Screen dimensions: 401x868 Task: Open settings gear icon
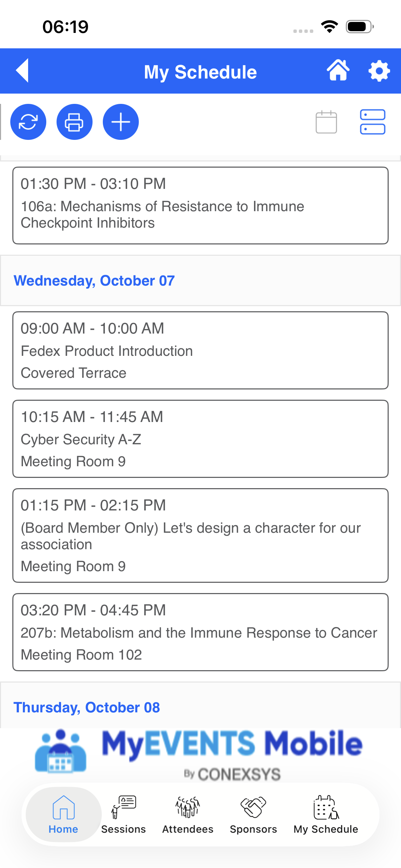tap(379, 71)
